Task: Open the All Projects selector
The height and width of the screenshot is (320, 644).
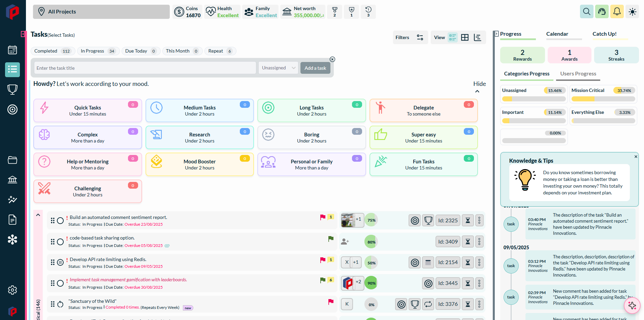Action: tap(101, 12)
